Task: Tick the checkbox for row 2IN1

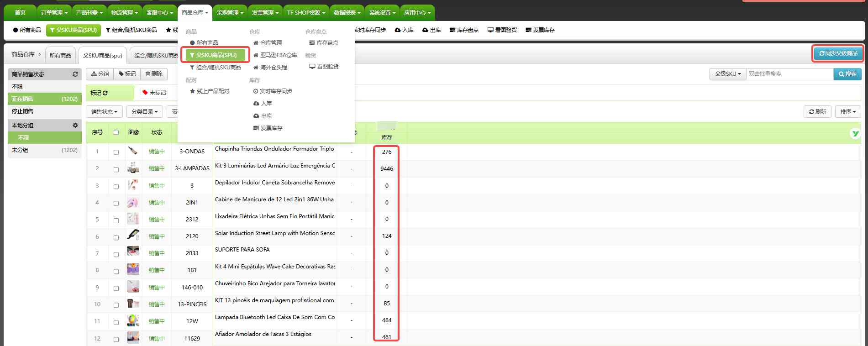Action: point(116,203)
